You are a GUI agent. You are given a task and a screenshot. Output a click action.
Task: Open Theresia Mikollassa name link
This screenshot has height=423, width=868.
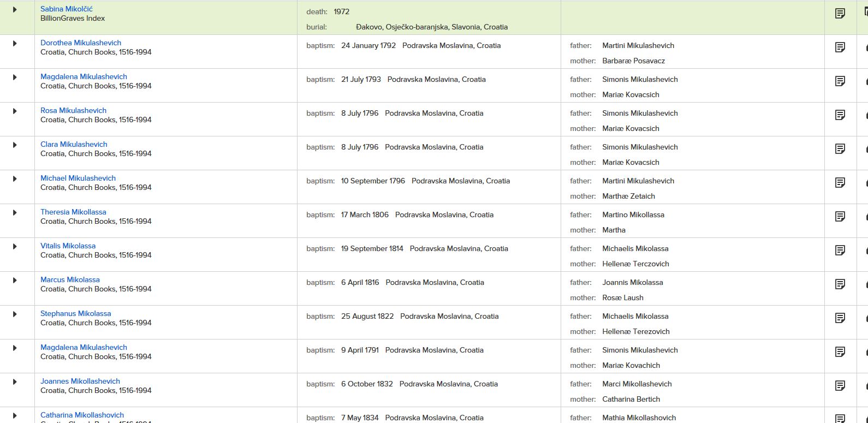(x=73, y=212)
